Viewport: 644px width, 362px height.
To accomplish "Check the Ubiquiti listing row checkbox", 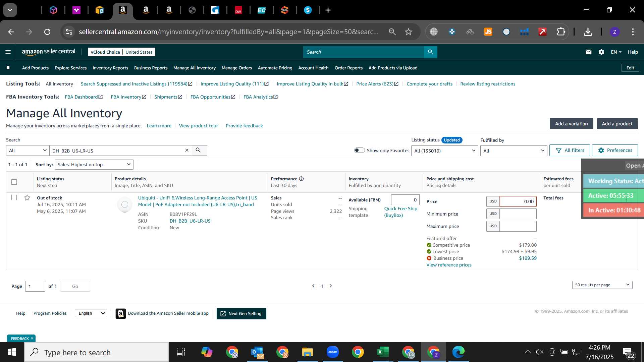I will point(14,197).
